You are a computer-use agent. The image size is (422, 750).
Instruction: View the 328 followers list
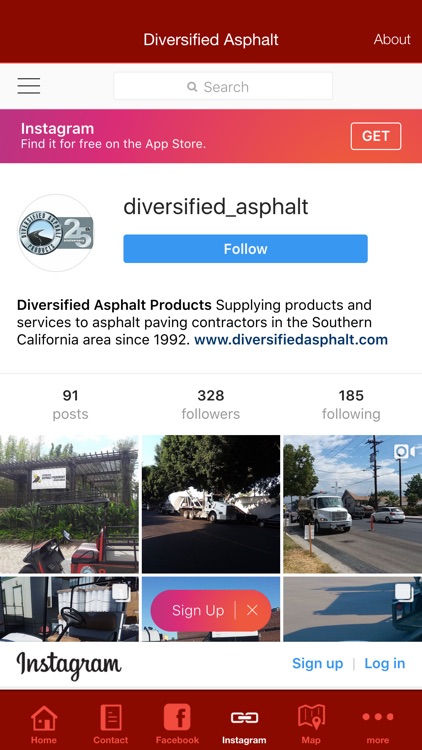pyautogui.click(x=211, y=404)
